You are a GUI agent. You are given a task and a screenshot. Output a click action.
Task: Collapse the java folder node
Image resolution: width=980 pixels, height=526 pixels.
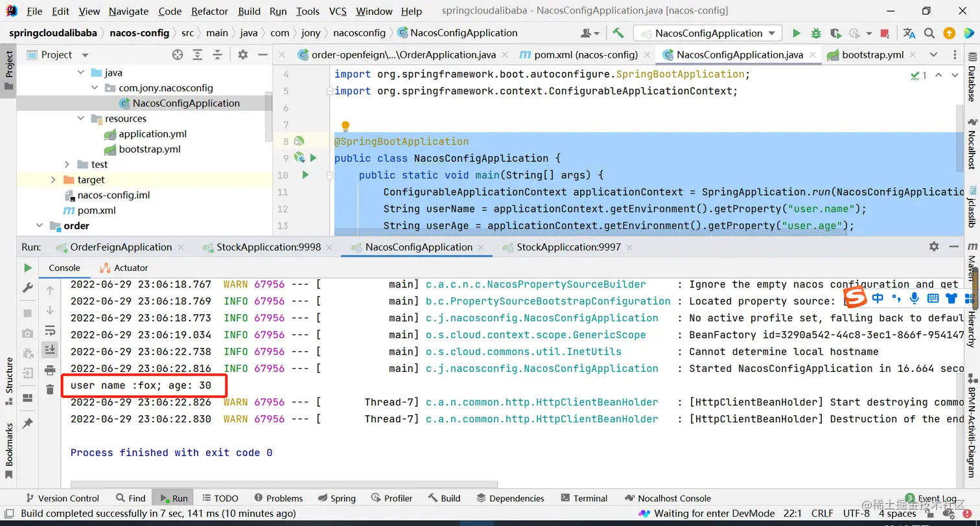pos(81,73)
